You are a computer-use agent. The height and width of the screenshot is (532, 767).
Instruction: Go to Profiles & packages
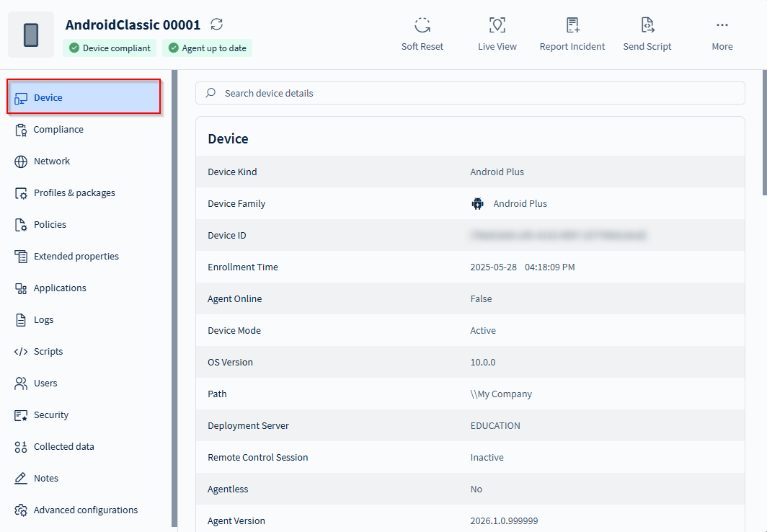point(74,193)
